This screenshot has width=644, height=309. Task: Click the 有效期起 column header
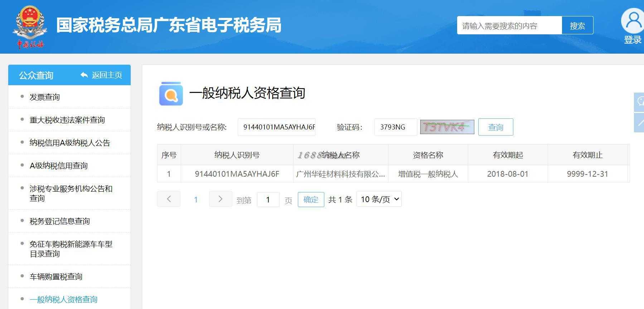pyautogui.click(x=508, y=155)
